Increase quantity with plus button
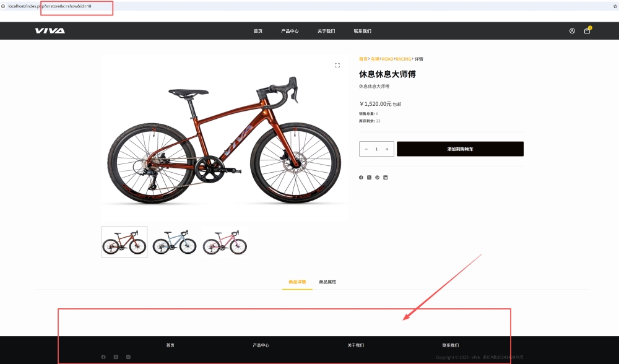This screenshot has height=364, width=619. click(x=387, y=149)
